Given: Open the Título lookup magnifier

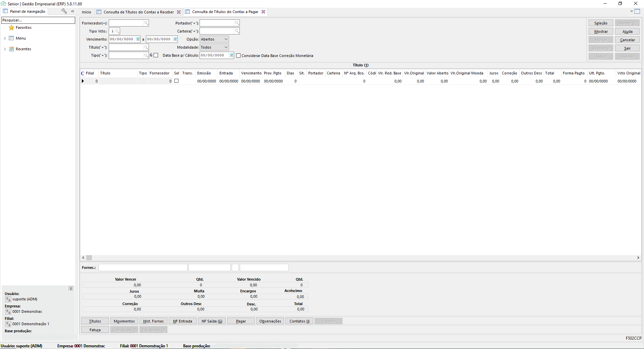Looking at the screenshot, I should 146,47.
